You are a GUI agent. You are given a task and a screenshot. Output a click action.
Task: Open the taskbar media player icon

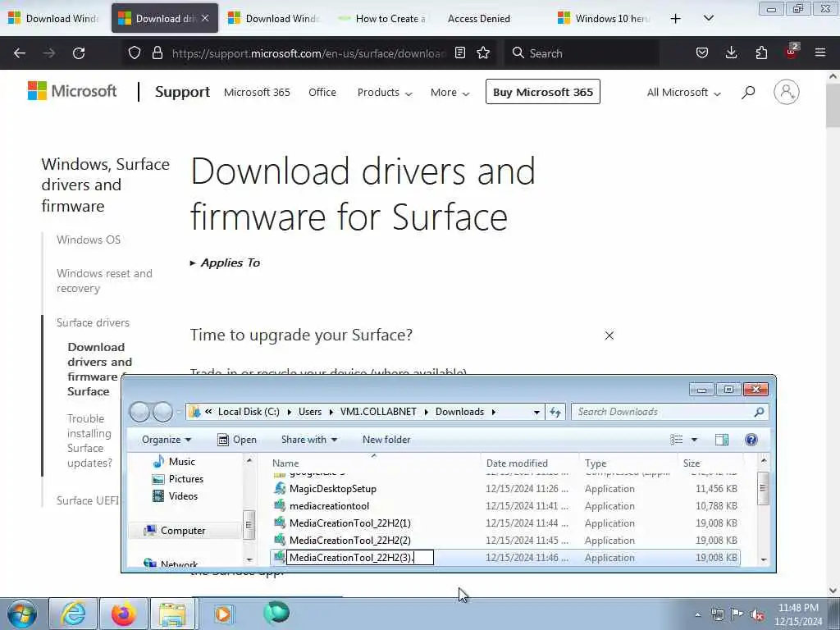223,614
